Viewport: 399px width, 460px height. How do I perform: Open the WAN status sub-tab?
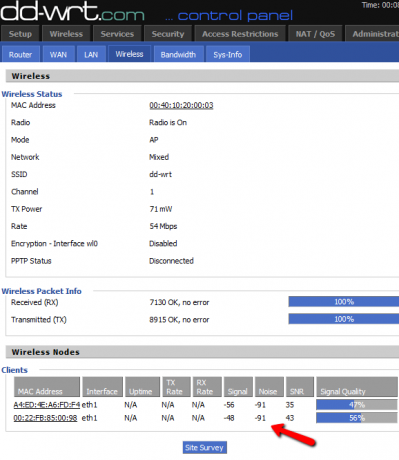(x=58, y=54)
